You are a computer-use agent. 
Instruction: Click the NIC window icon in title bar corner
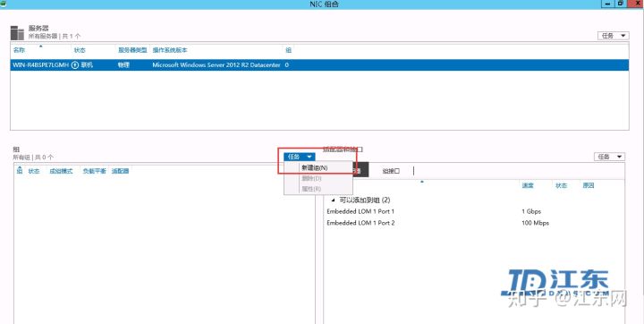click(3, 4)
